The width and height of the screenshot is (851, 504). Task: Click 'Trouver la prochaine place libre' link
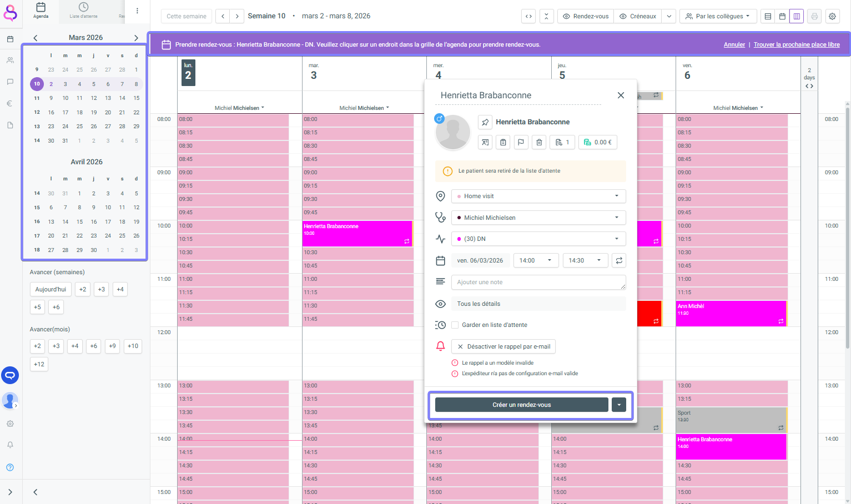(796, 44)
